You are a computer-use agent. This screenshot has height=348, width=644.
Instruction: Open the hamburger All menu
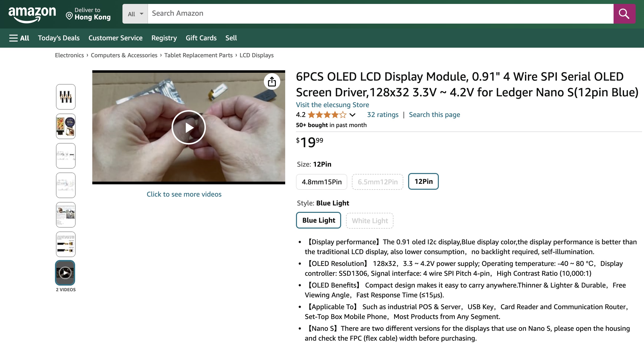[19, 38]
